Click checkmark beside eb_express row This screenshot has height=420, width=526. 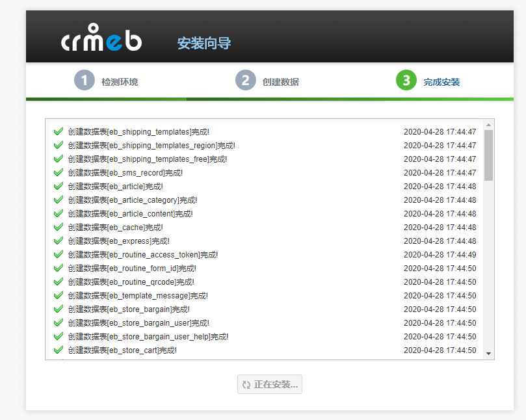coord(59,241)
